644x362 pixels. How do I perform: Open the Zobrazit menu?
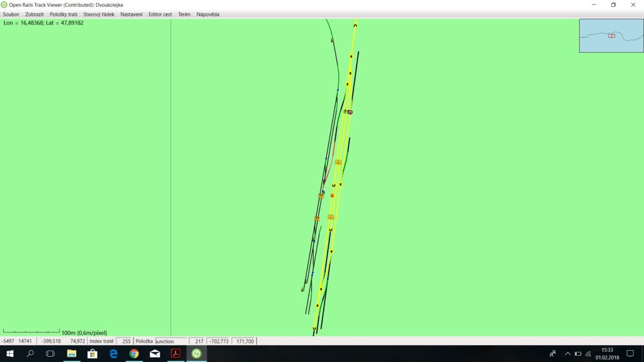(x=35, y=14)
